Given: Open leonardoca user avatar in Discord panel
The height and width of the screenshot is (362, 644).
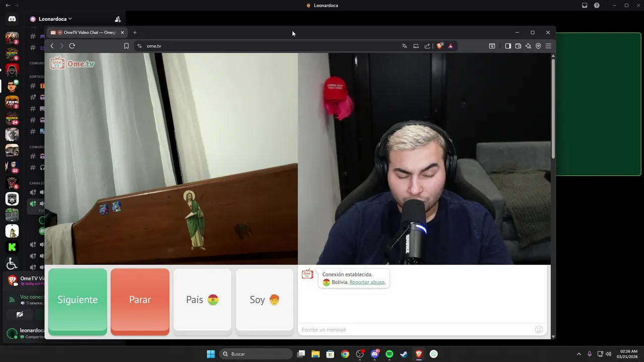Looking at the screenshot, I should tap(12, 333).
